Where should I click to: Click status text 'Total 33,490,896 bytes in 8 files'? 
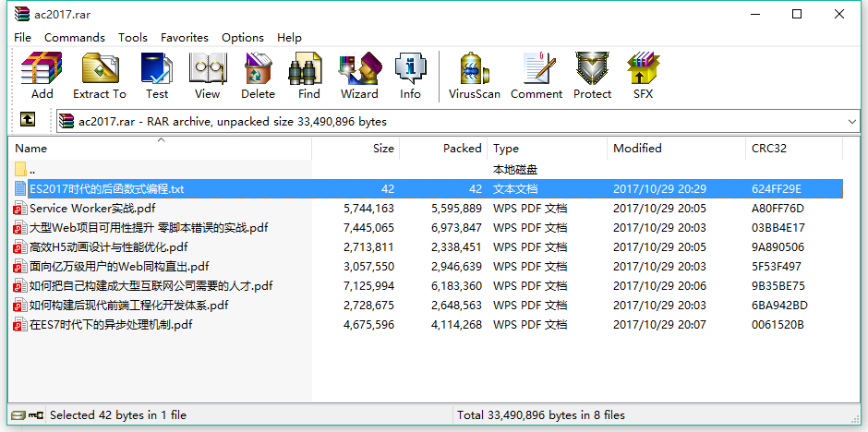coord(541,414)
